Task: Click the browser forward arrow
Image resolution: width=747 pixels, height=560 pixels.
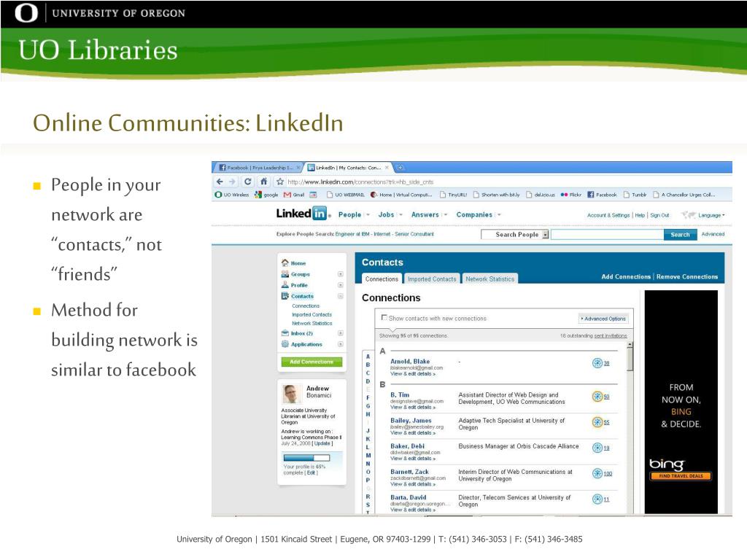Action: [x=232, y=182]
